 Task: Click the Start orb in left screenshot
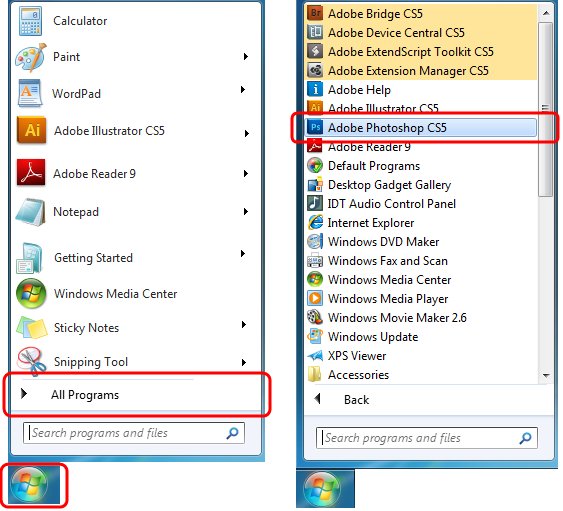point(29,484)
